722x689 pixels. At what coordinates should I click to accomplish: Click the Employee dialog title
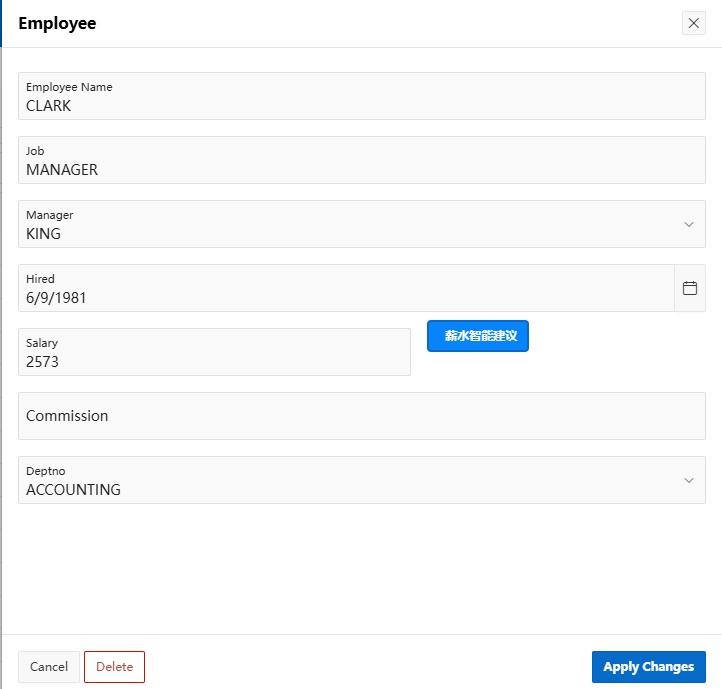[x=57, y=23]
